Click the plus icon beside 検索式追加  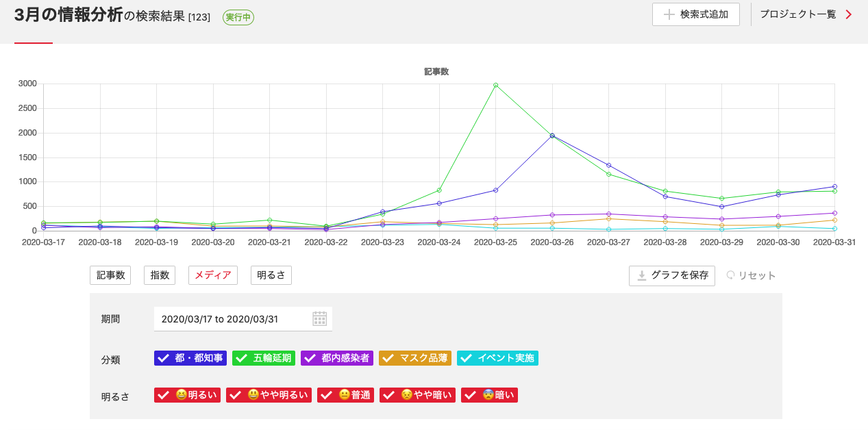pos(669,14)
